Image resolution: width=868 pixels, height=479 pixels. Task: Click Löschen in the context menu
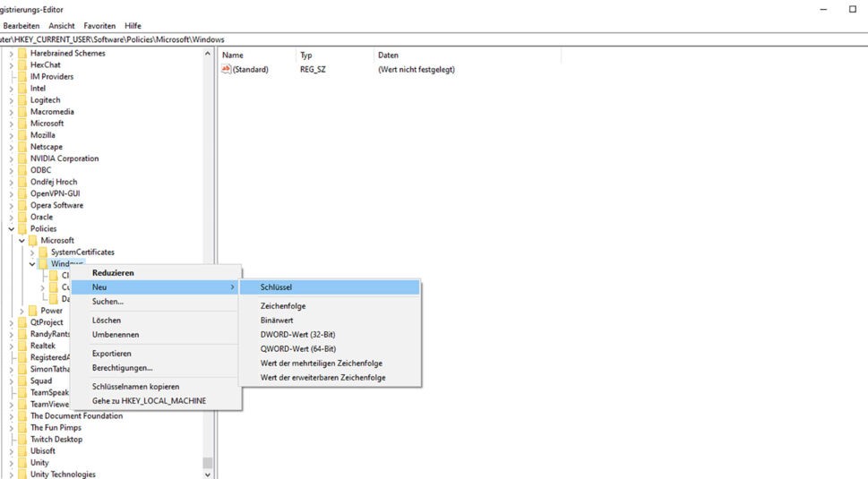tap(156, 321)
